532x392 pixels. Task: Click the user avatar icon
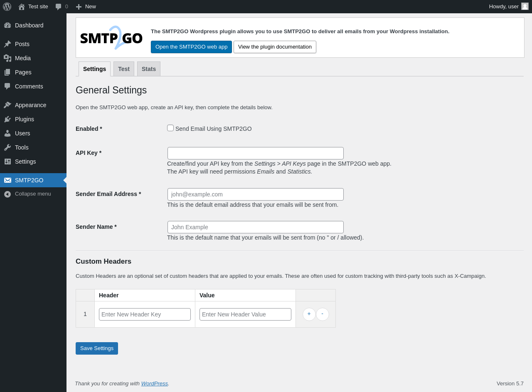point(525,6)
